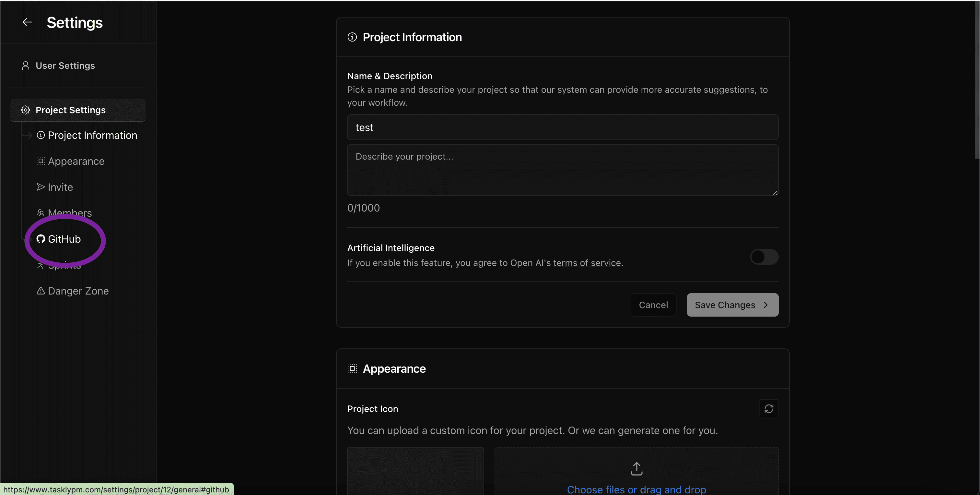Screen dimensions: 980x495
Task: Click the Cancel button
Action: point(653,304)
